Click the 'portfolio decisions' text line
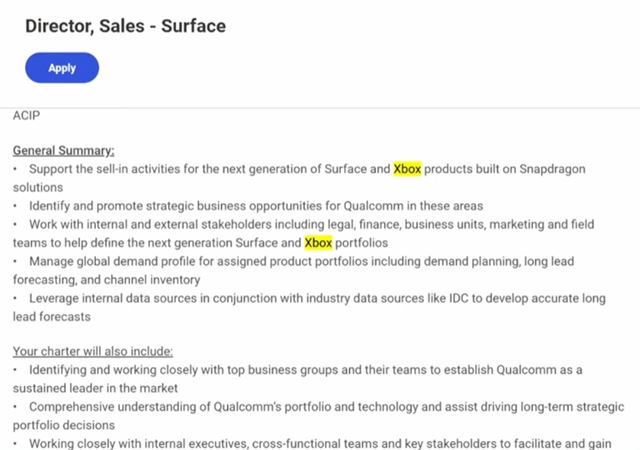Screen dimensions: 640x450 tap(66, 424)
